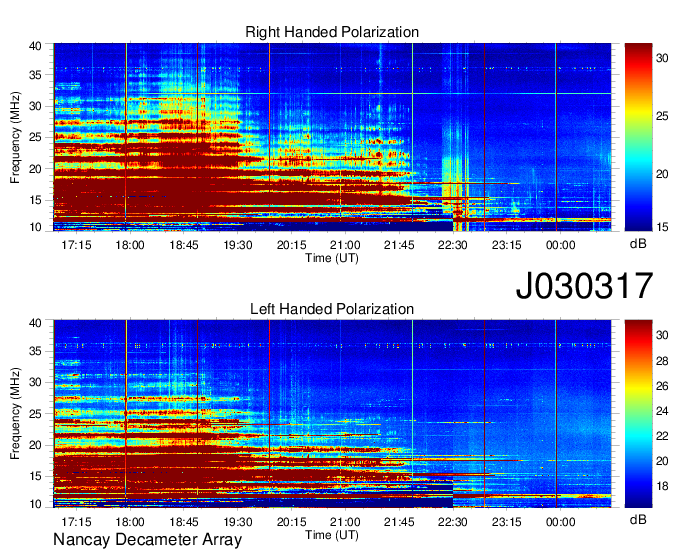
Task: Click the 24 label on left-handed color bar
Action: 662,411
